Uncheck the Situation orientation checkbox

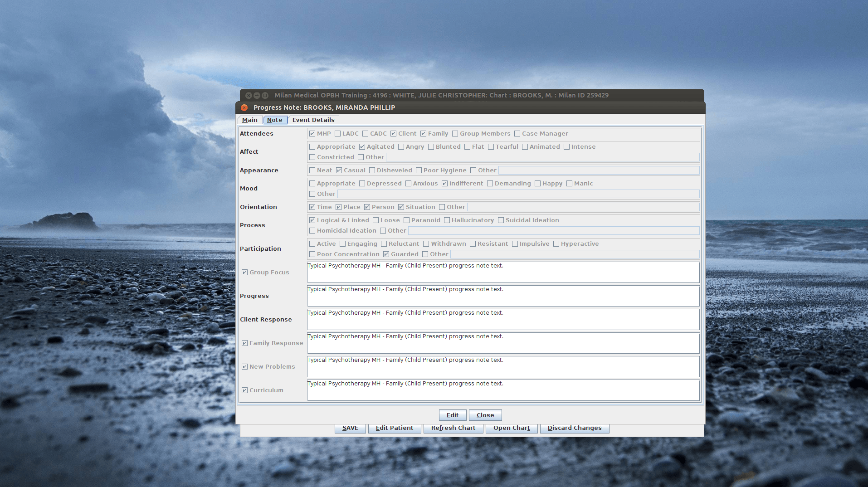(401, 207)
